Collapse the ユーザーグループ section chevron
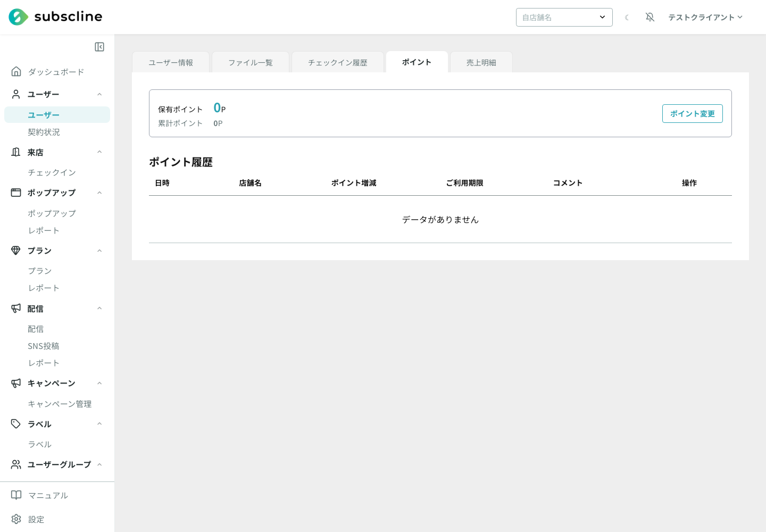 tap(99, 464)
